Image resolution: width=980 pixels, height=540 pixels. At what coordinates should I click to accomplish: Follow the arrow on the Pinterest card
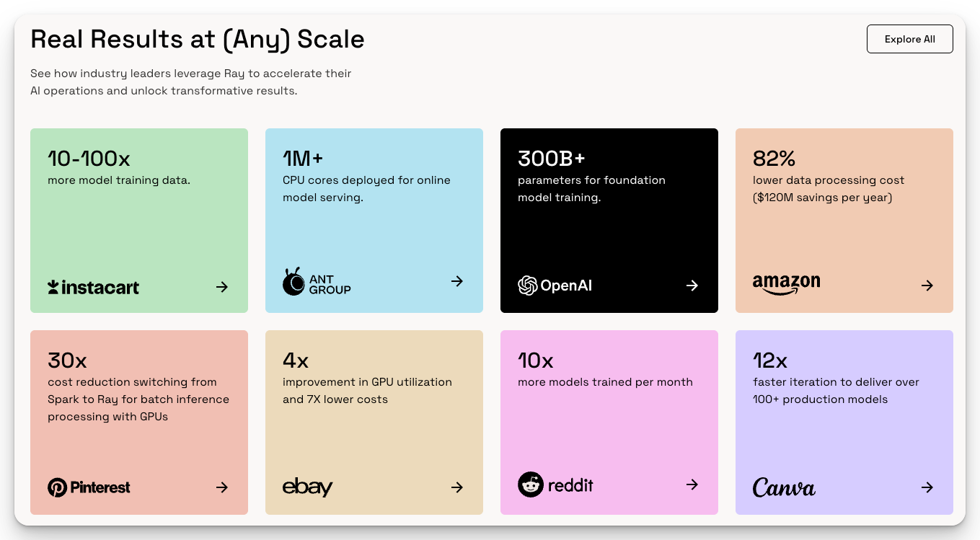tap(222, 487)
